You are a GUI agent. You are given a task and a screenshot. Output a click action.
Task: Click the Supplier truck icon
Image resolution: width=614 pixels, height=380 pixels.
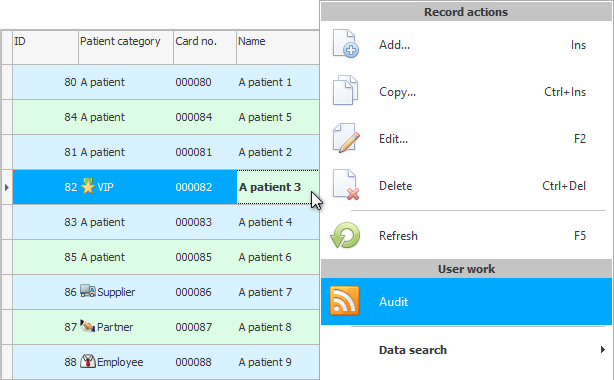point(88,291)
